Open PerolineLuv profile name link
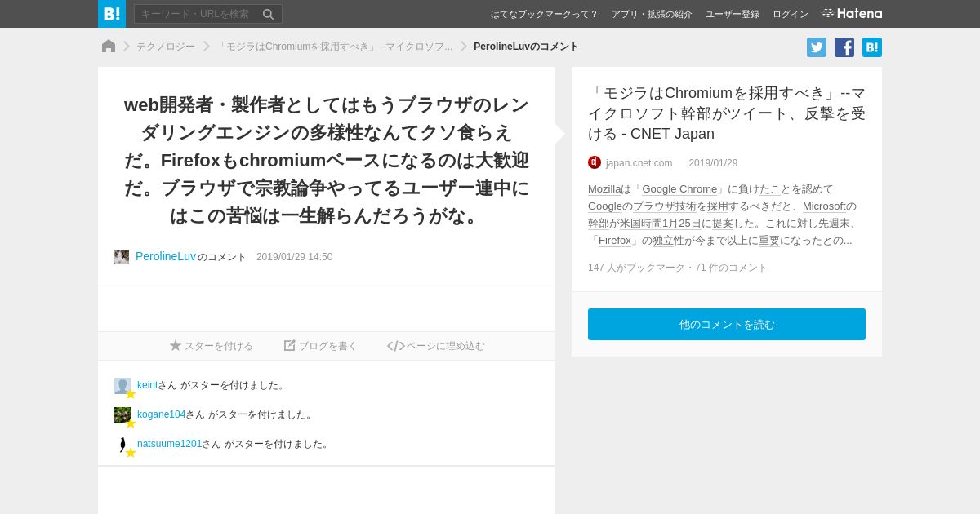Image resolution: width=980 pixels, height=514 pixels. (x=166, y=256)
